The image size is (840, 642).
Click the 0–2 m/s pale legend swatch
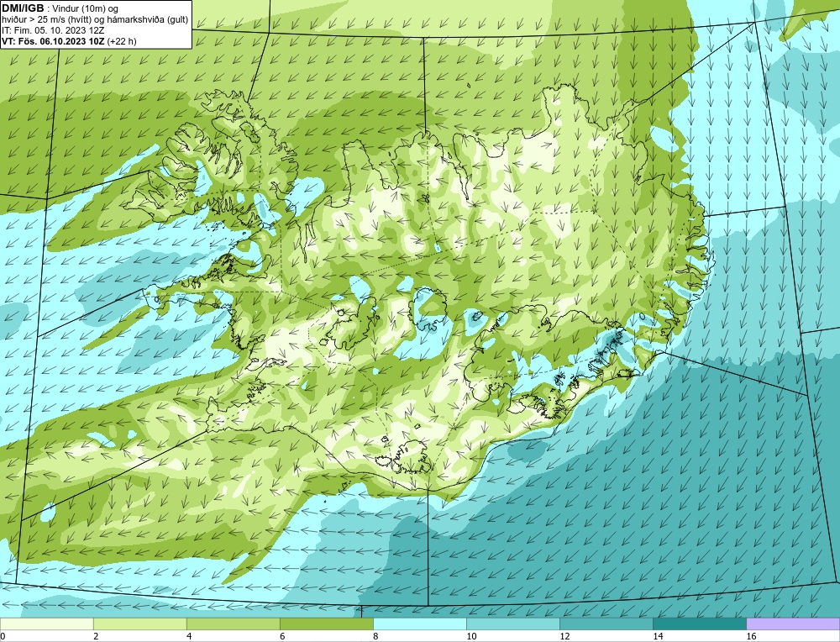tap(46, 624)
